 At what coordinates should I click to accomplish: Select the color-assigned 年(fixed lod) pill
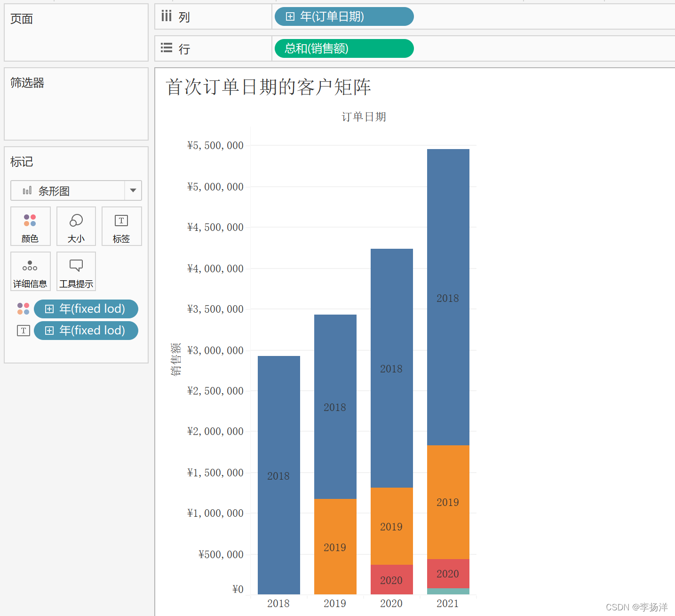pos(86,309)
